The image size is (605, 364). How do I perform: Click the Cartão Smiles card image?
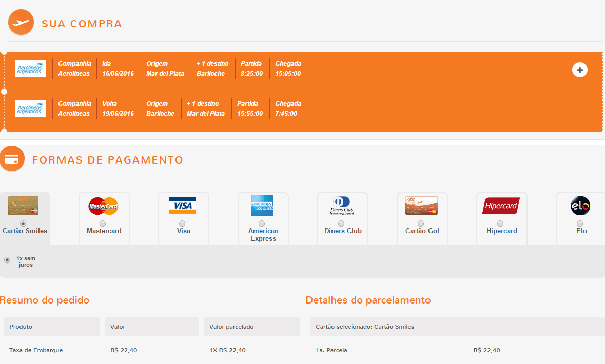point(23,206)
